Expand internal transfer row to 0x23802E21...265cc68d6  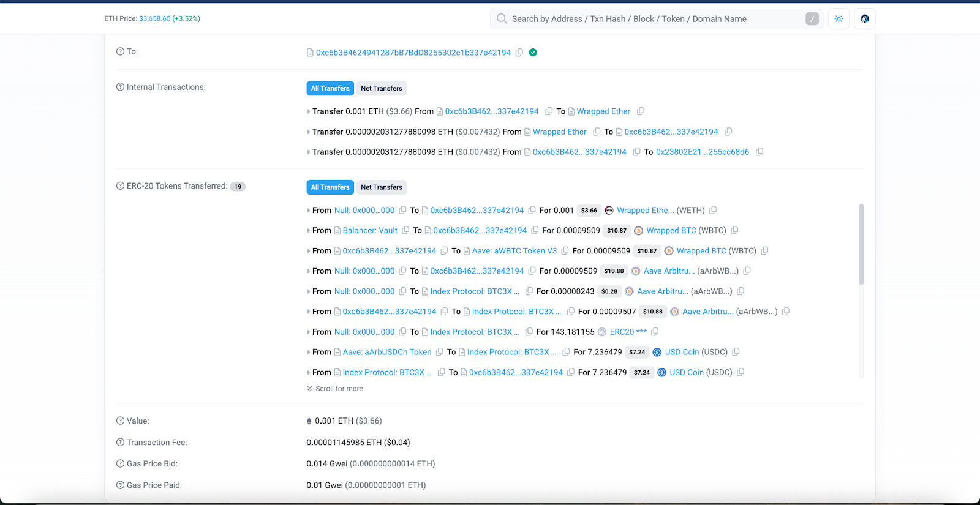(x=309, y=152)
